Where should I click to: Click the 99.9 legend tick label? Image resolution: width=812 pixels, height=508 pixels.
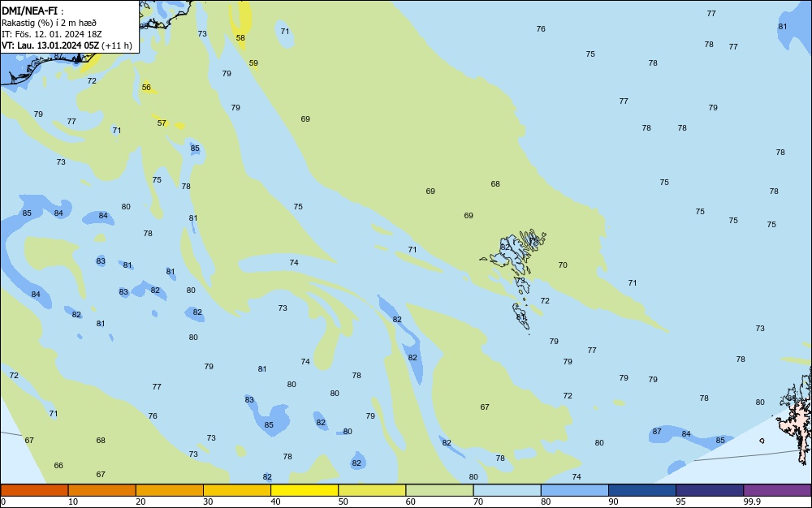pyautogui.click(x=752, y=502)
